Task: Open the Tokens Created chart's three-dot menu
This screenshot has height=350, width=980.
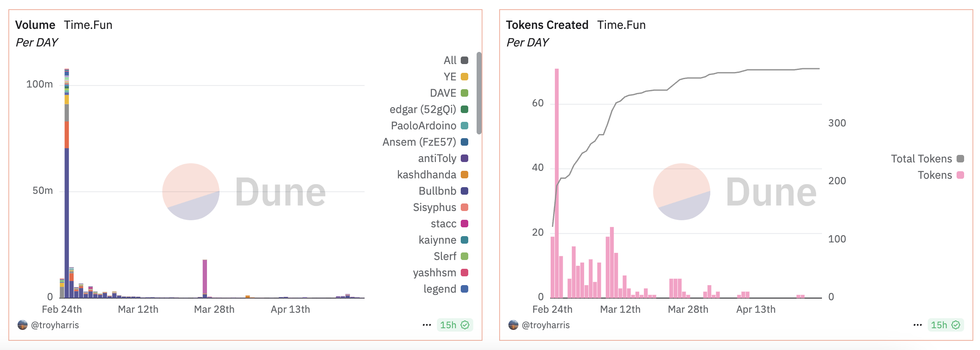Action: point(917,325)
